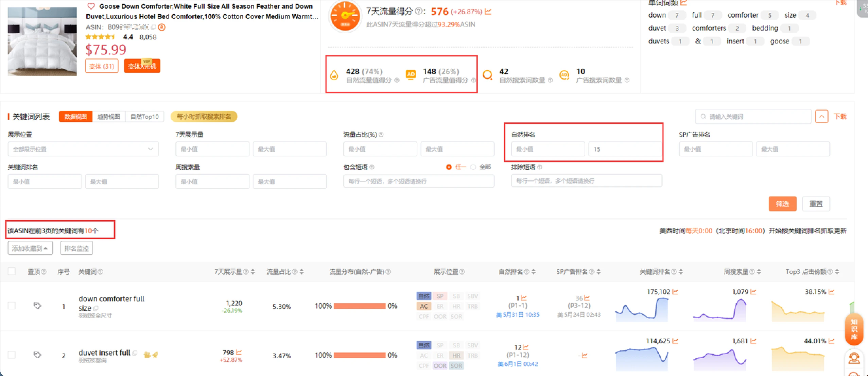This screenshot has width=868, height=376.
Task: Click 7天展示量 minimum value field
Action: coord(212,149)
